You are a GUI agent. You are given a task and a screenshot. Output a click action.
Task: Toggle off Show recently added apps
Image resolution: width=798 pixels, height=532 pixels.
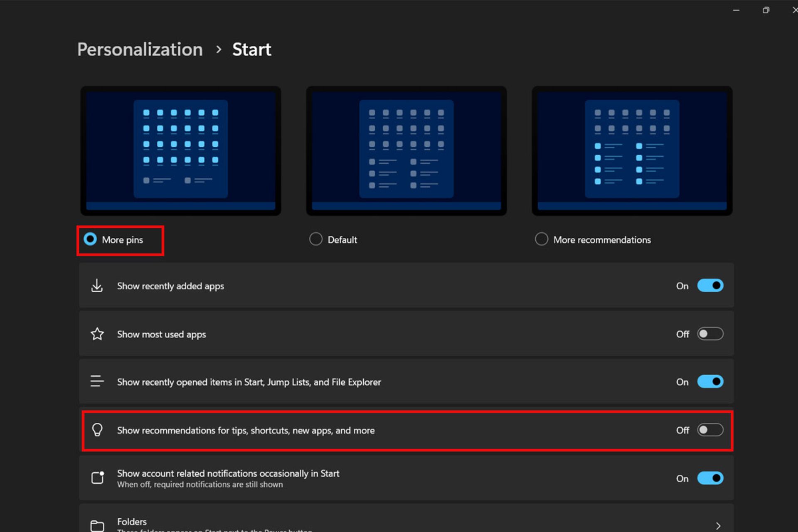[710, 286]
